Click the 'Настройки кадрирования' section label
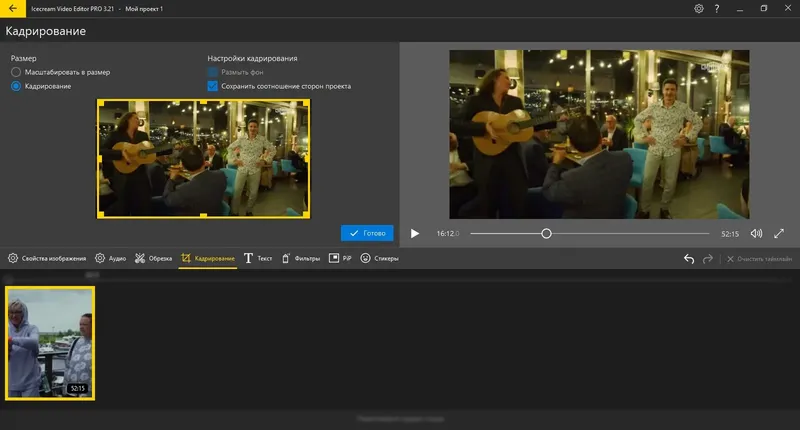Viewport: 800px width, 430px height. (x=253, y=58)
